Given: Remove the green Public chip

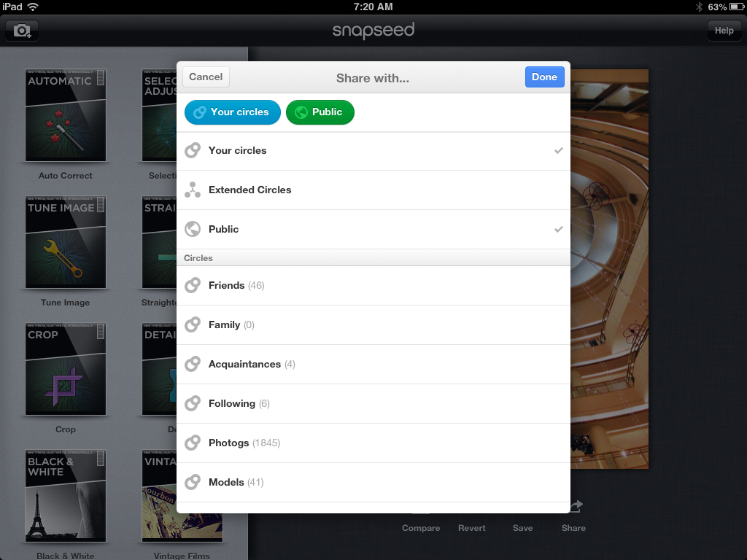Looking at the screenshot, I should click(320, 112).
